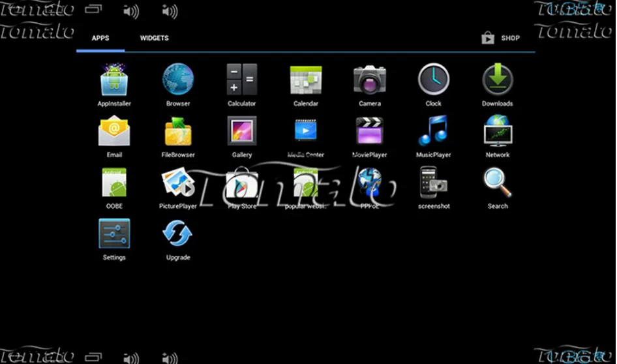Tap recent apps icon in bottom bar
This screenshot has width=617, height=364.
click(94, 357)
